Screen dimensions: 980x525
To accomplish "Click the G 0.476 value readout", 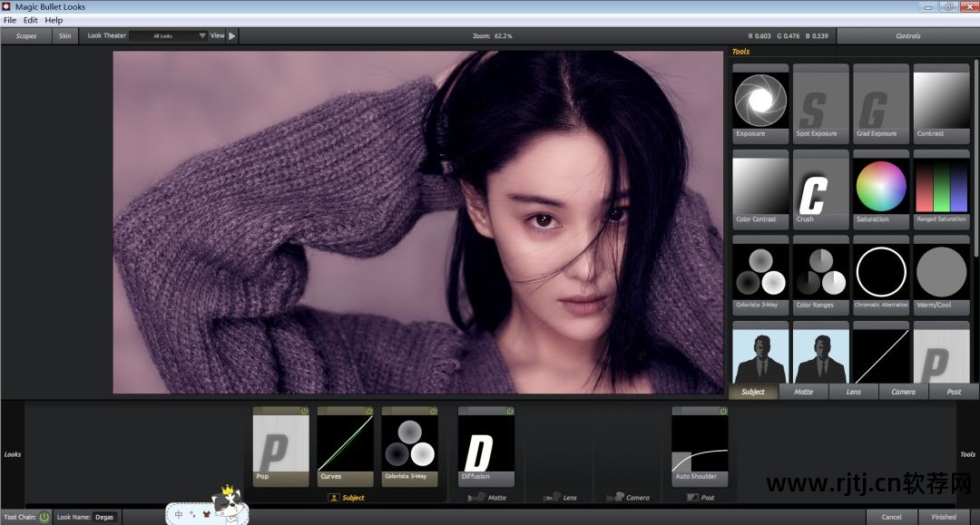I will [x=789, y=36].
